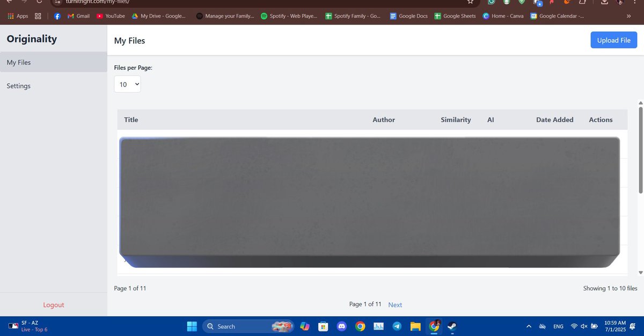Click the battery tray icon
This screenshot has width=644, height=336.
coord(594,326)
